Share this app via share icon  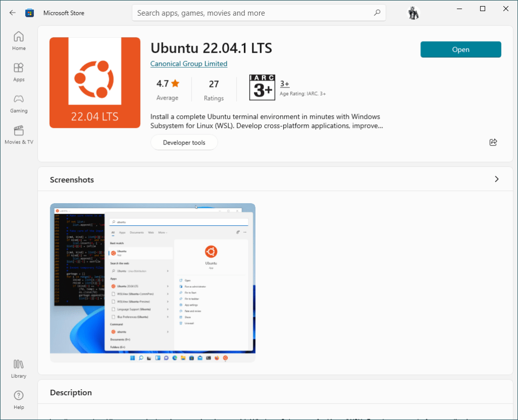click(x=493, y=143)
